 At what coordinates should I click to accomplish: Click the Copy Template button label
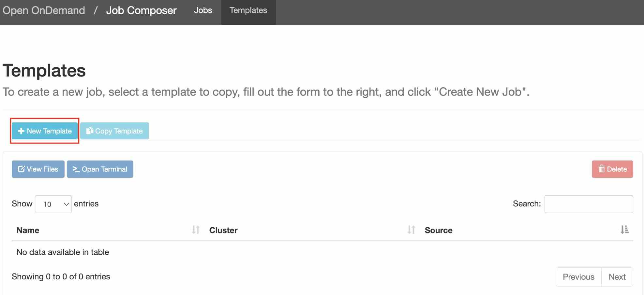pos(119,131)
